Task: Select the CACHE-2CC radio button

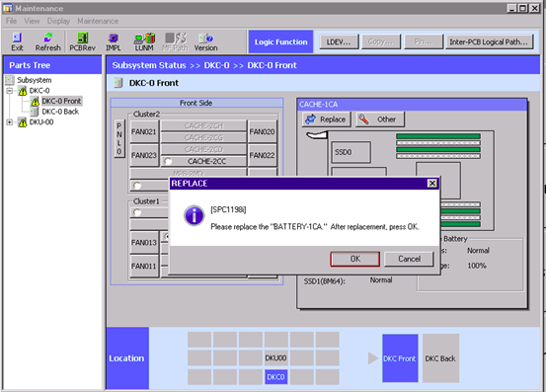Action: [x=168, y=161]
